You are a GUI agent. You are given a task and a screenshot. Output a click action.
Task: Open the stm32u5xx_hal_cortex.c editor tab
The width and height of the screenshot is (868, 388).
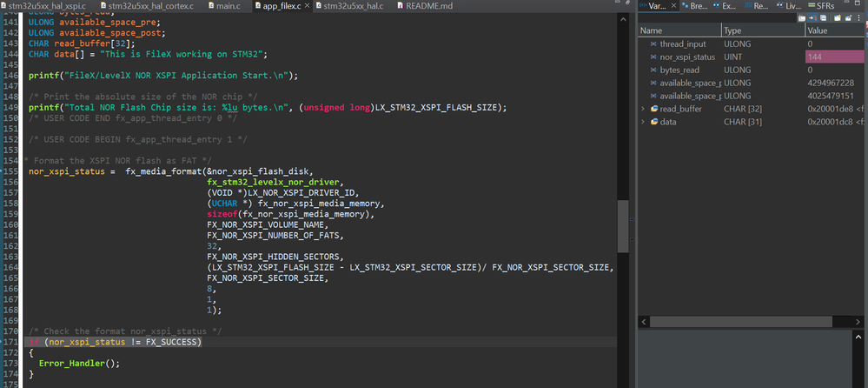(146, 6)
